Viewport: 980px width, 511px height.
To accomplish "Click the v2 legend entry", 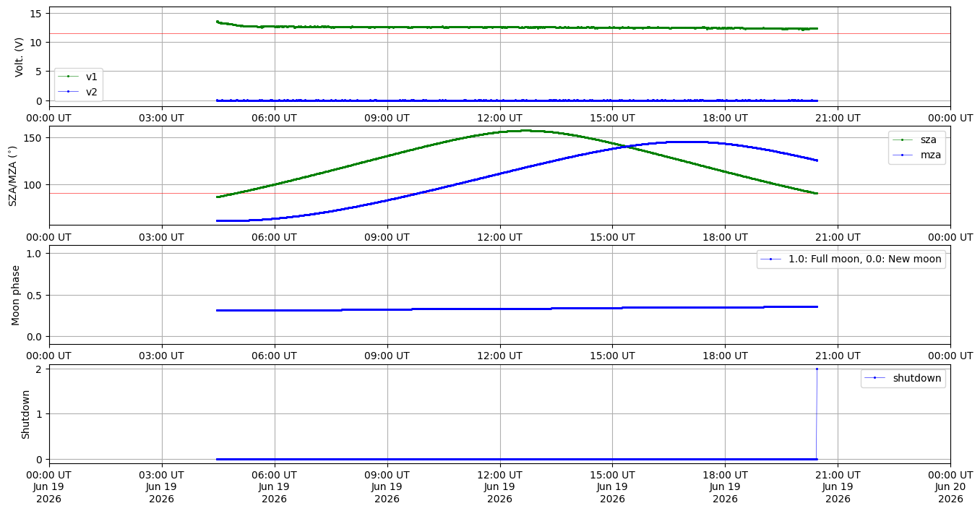I will coord(78,91).
